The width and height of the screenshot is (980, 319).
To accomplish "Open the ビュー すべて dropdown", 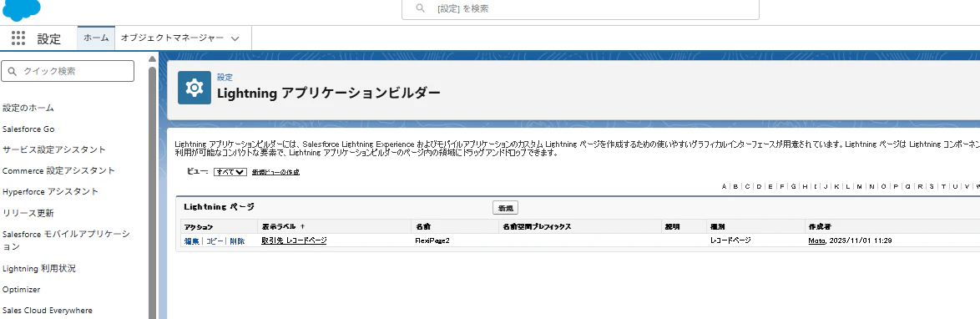I will point(230,172).
